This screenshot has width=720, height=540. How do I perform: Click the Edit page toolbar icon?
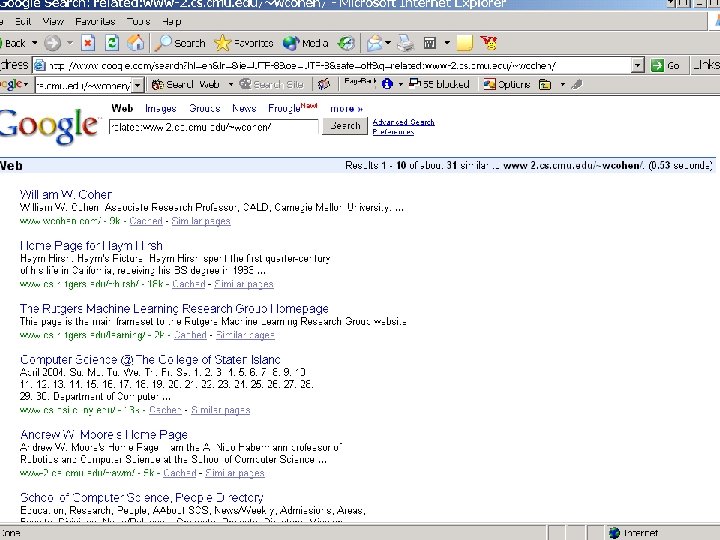click(x=429, y=43)
